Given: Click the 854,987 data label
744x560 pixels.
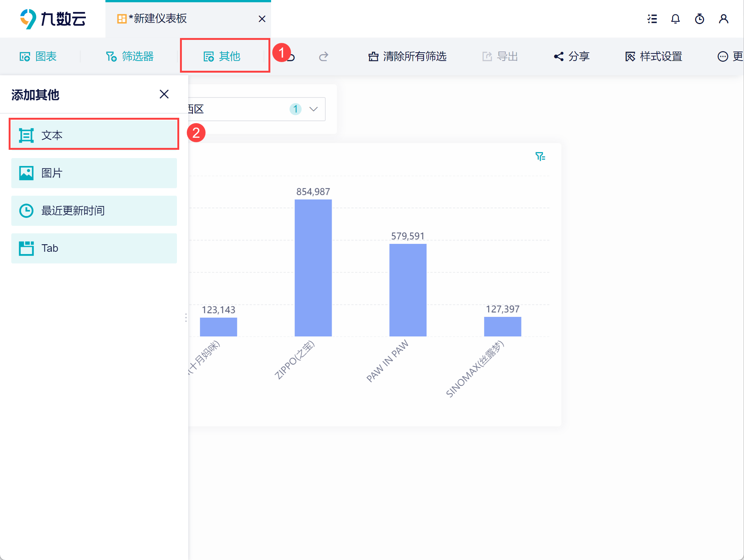Looking at the screenshot, I should point(313,192).
